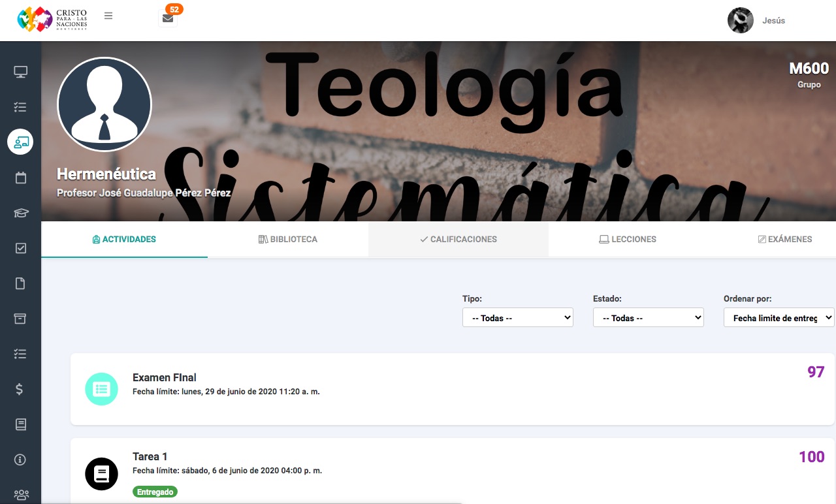836x504 pixels.
Task: Open the archive box sidebar icon
Action: (x=20, y=319)
